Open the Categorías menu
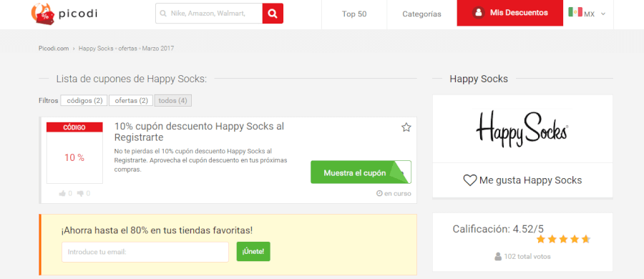This screenshot has width=644, height=279. [x=421, y=14]
